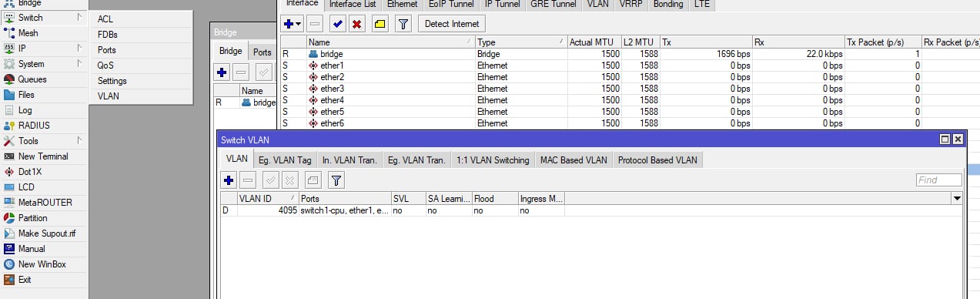The image size is (980, 299).
Task: Click the Find field in Switch VLAN
Action: click(938, 180)
